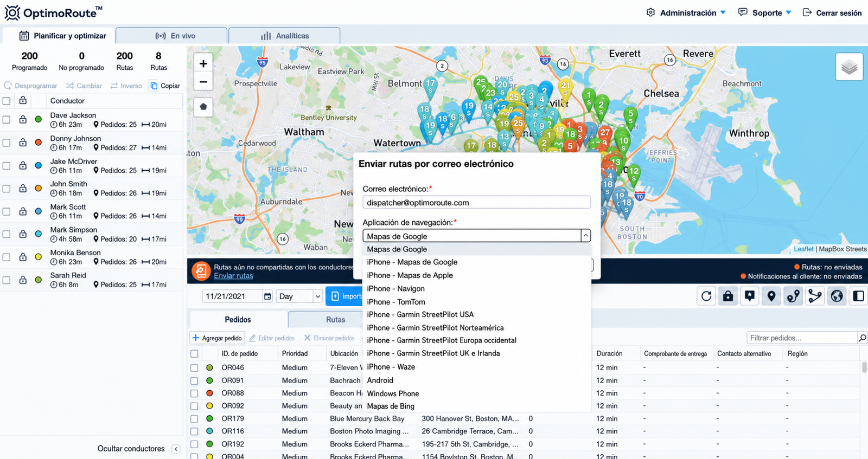This screenshot has width=868, height=459.
Task: Open the Planificar y optimizar tab
Action: tap(59, 36)
